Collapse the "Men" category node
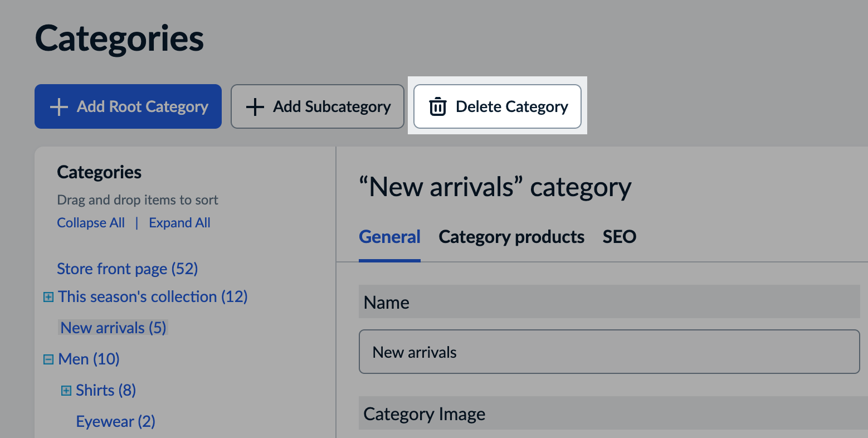This screenshot has width=868, height=438. [48, 359]
